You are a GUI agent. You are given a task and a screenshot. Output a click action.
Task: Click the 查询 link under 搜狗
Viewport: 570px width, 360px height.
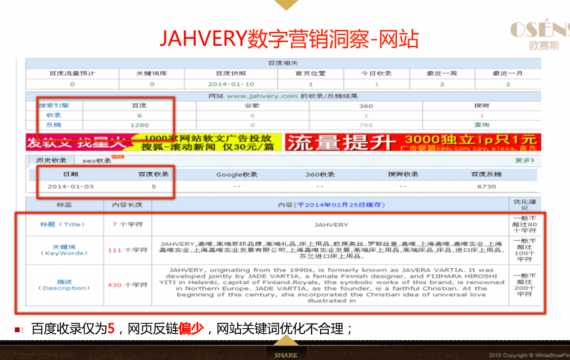tap(482, 125)
